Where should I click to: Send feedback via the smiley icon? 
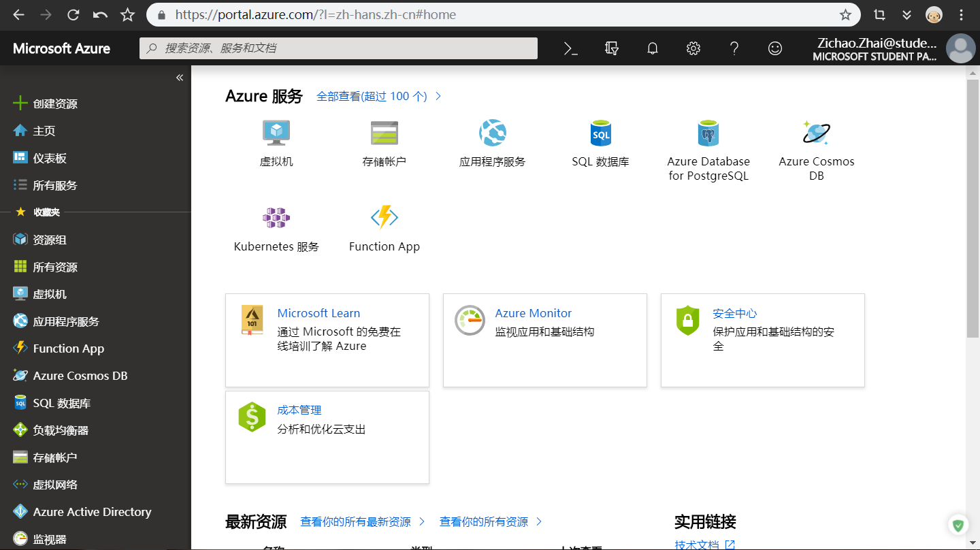774,48
